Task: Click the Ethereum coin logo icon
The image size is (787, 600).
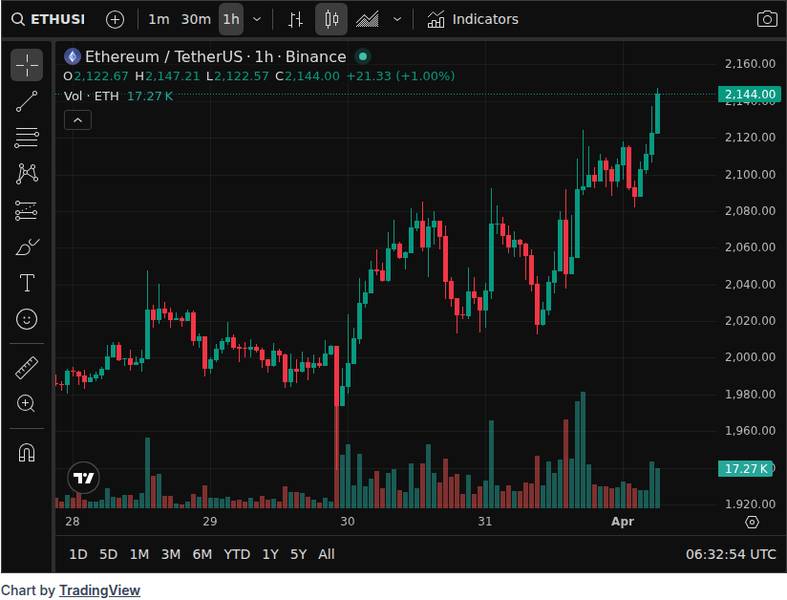Action: point(72,57)
